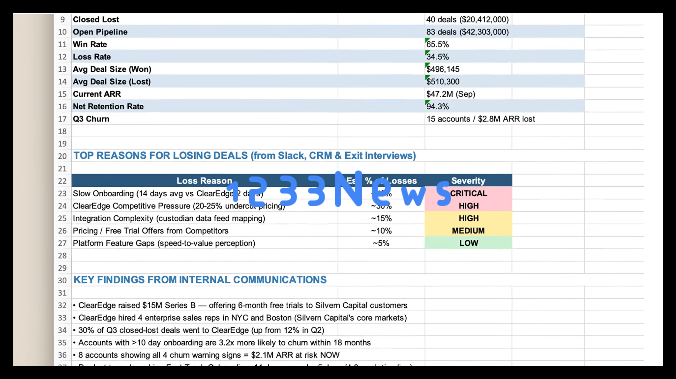The height and width of the screenshot is (379, 676).
Task: Select row 13 header
Action: tap(63, 69)
